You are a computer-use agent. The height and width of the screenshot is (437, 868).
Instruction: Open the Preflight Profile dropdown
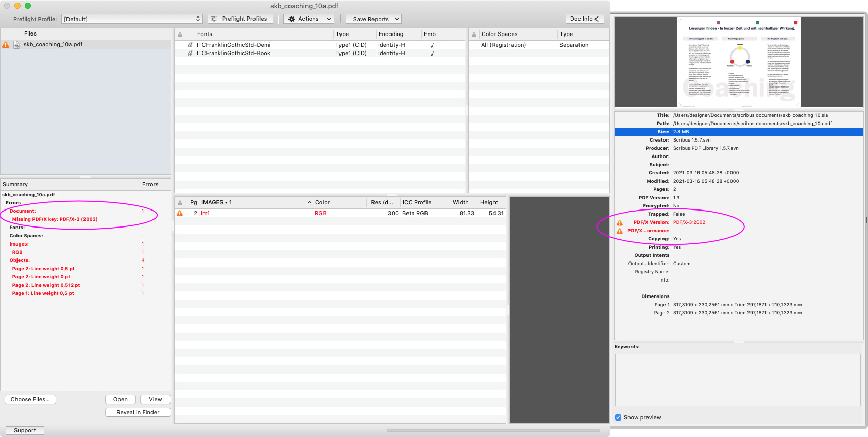(132, 19)
